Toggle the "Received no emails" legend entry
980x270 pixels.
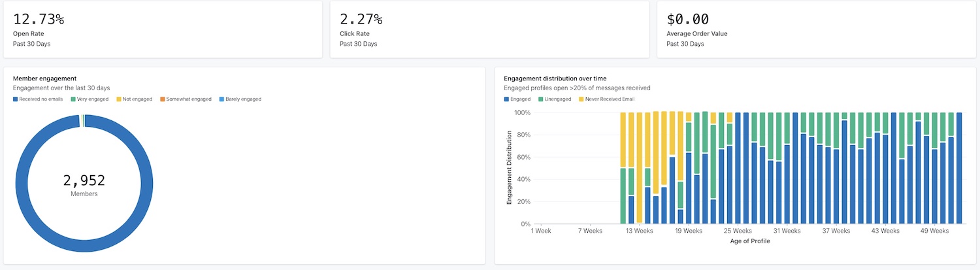pyautogui.click(x=39, y=99)
